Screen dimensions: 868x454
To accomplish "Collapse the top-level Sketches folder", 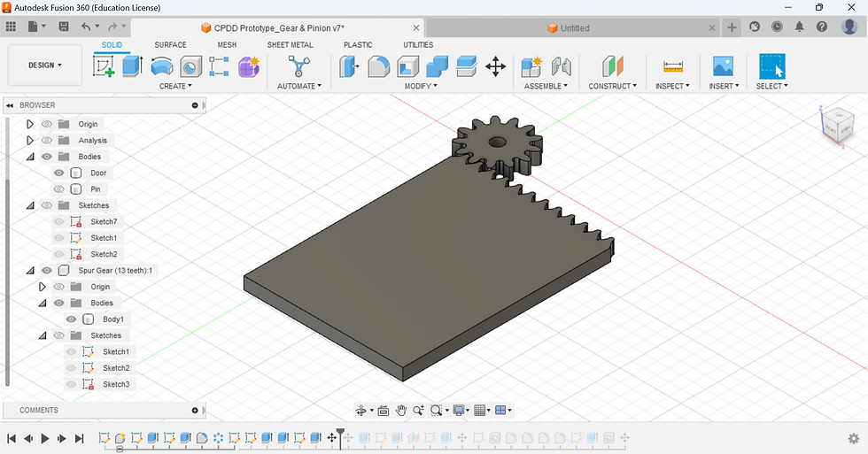I will pos(30,205).
